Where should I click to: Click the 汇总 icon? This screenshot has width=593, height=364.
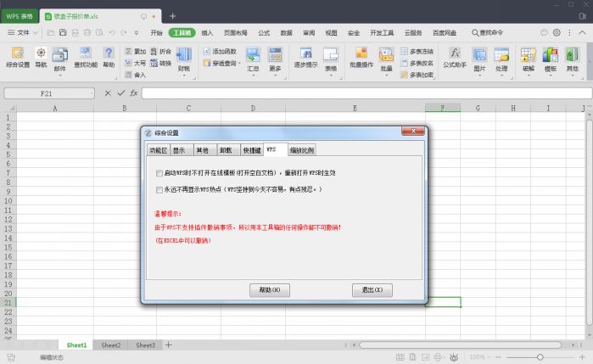(253, 60)
